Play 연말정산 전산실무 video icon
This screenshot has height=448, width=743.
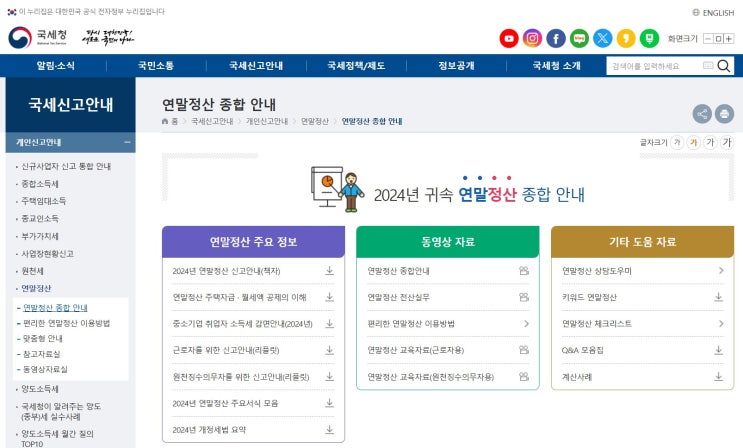[x=524, y=297]
